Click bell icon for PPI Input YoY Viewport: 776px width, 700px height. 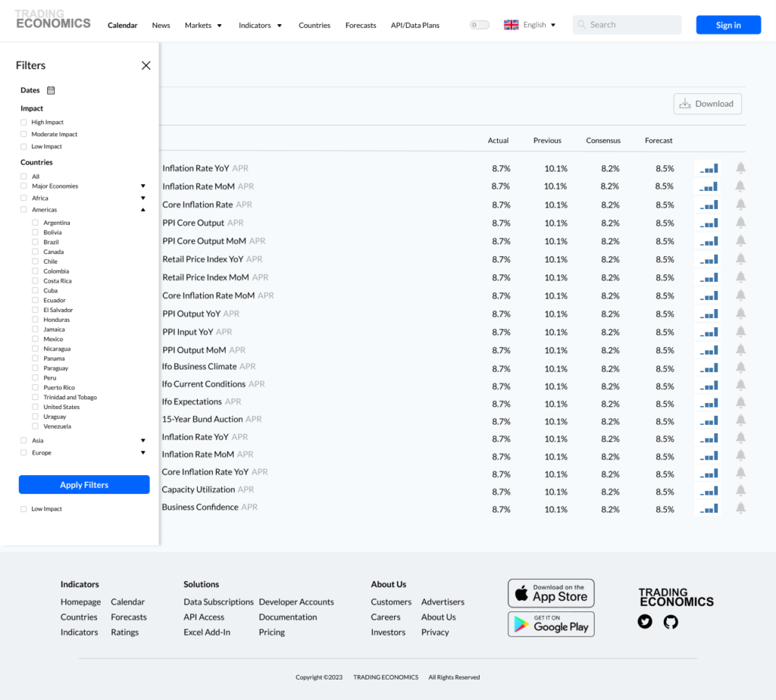click(740, 332)
